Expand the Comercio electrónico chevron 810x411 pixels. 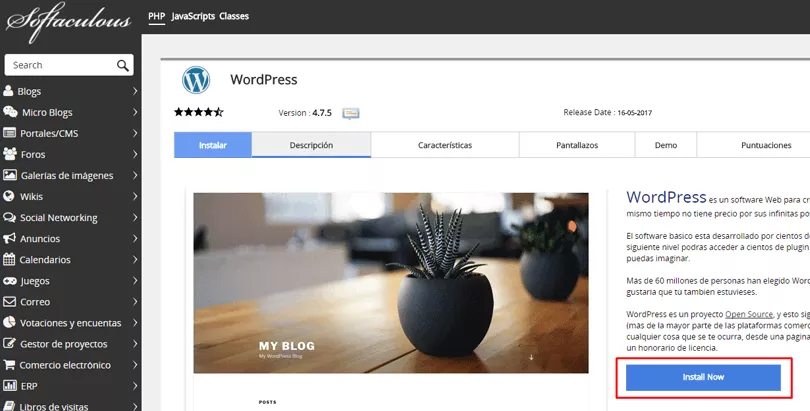[135, 365]
